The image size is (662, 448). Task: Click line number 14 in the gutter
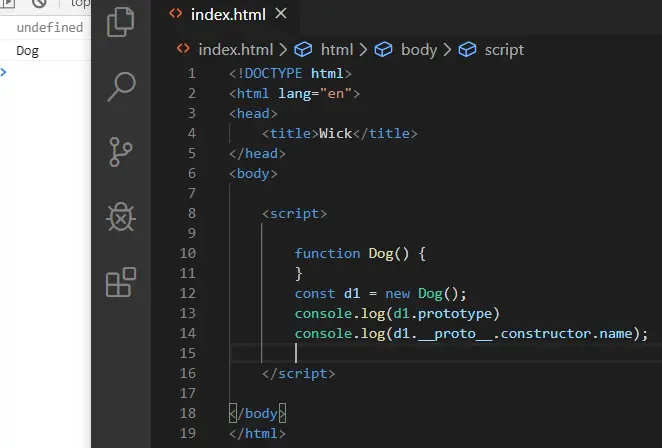pyautogui.click(x=188, y=334)
